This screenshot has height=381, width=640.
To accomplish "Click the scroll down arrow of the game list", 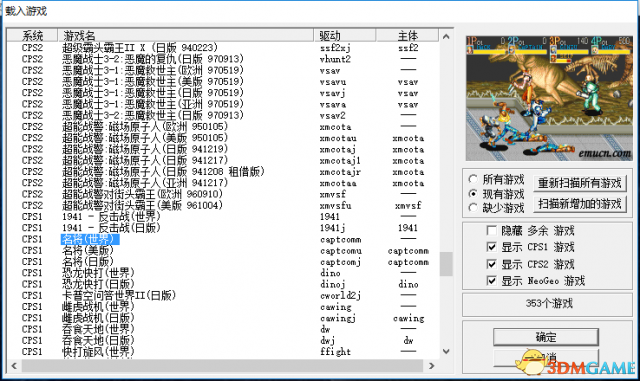I will click(x=446, y=351).
